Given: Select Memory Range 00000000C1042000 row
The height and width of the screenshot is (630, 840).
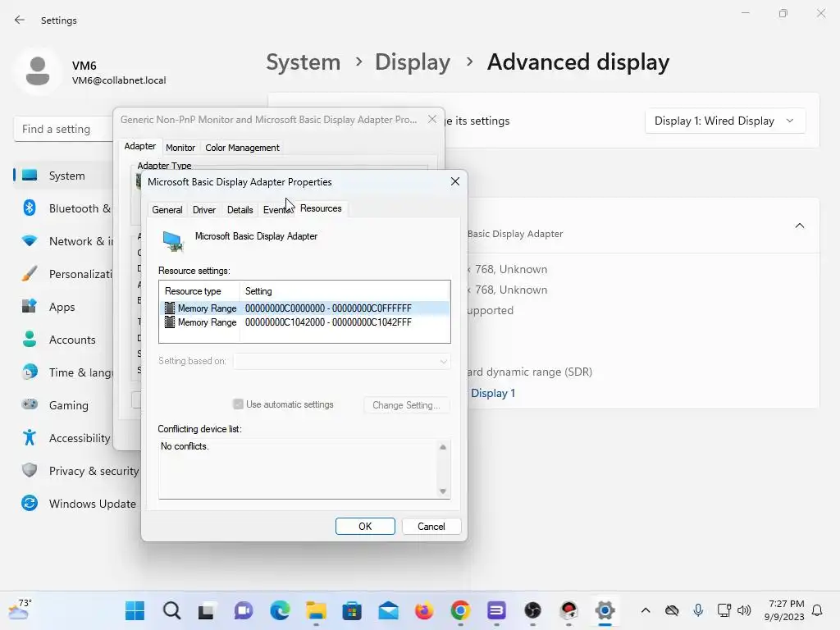Looking at the screenshot, I should point(305,322).
